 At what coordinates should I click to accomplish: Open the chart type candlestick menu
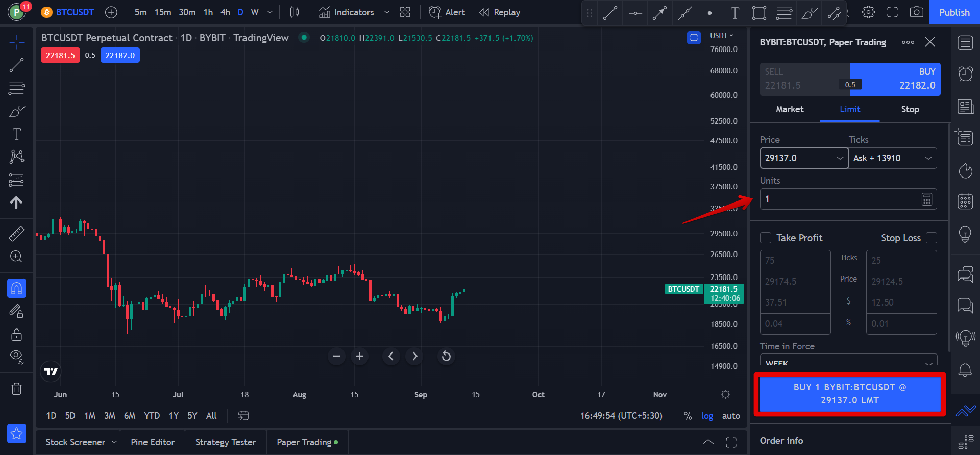(x=295, y=12)
